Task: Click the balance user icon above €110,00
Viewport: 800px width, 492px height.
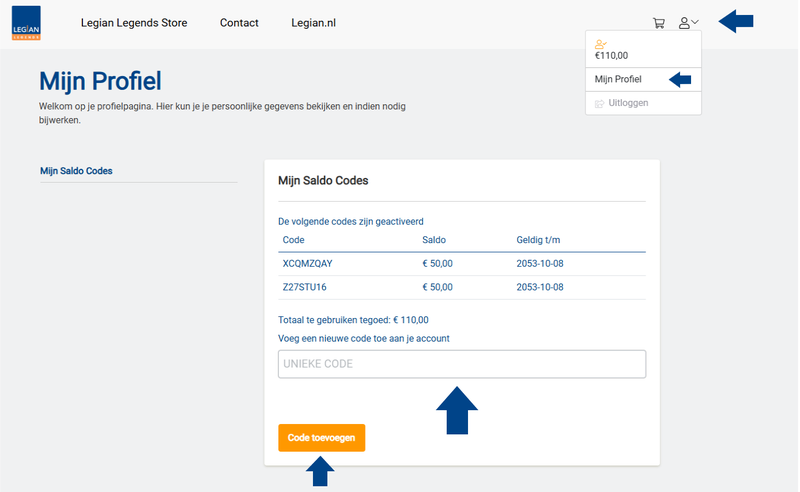Action: (x=601, y=44)
